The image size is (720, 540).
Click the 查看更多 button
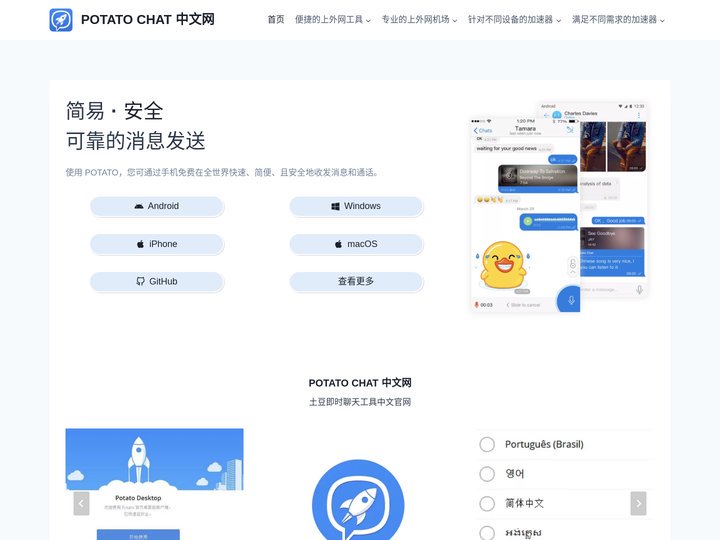[356, 281]
